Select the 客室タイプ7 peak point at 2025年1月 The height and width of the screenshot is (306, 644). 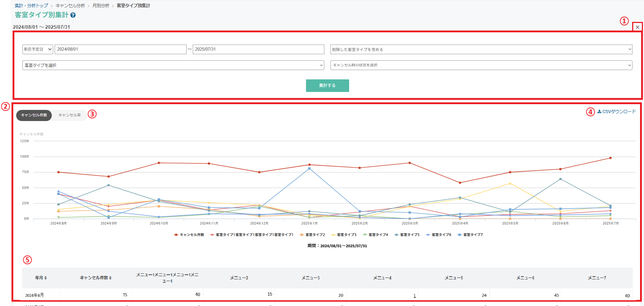point(309,168)
